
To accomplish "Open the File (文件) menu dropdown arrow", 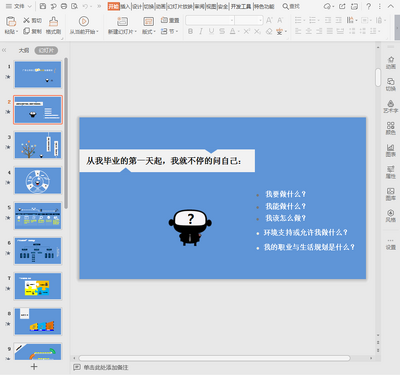I will point(29,6).
